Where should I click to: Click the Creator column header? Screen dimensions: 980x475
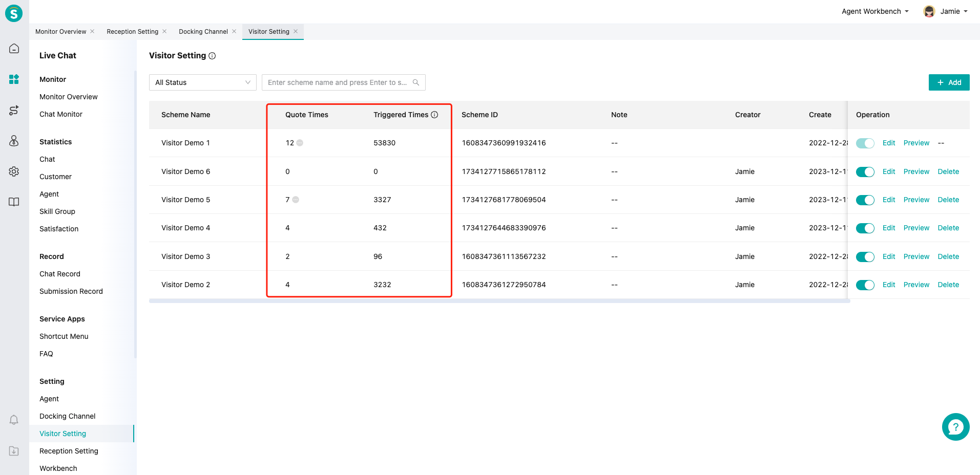coord(747,115)
